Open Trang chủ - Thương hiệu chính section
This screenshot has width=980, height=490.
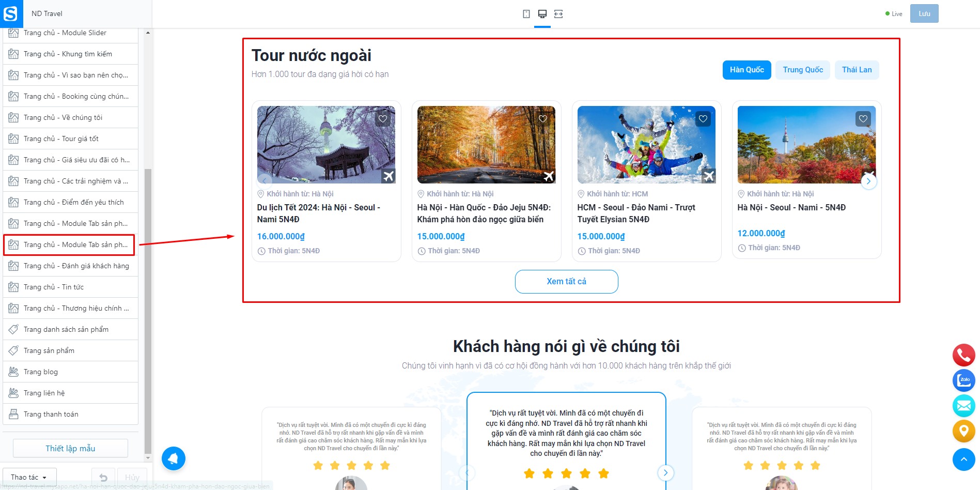(70, 308)
